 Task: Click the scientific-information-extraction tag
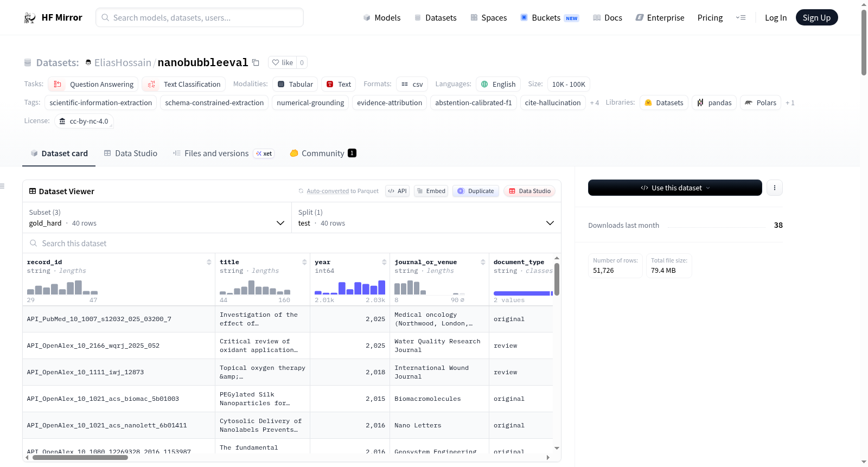(101, 103)
